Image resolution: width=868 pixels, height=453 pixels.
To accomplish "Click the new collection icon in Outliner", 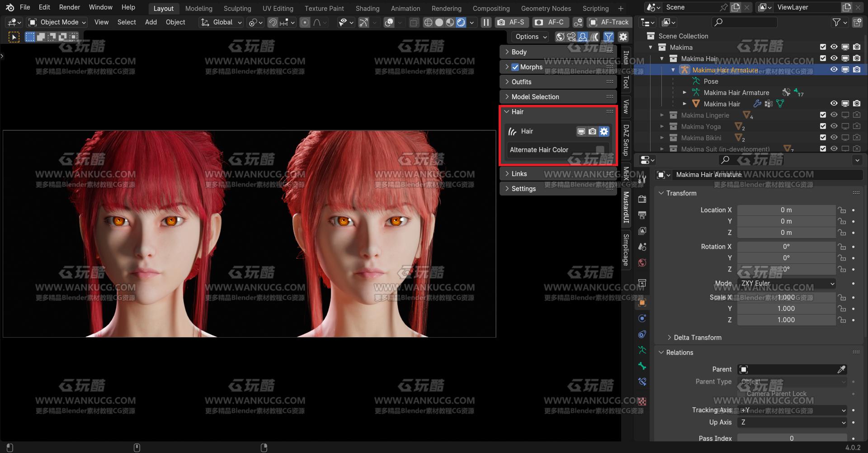I will 857,22.
